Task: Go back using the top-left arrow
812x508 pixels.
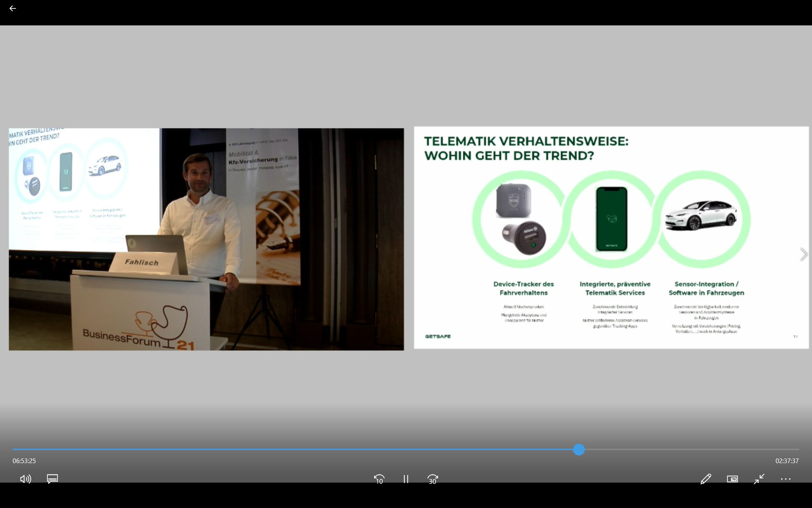Action: (x=13, y=8)
